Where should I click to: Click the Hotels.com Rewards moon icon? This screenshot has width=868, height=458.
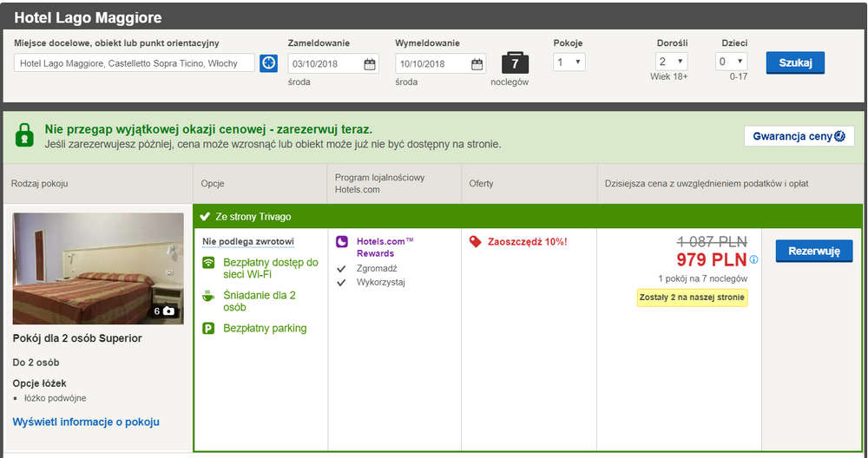click(x=342, y=242)
